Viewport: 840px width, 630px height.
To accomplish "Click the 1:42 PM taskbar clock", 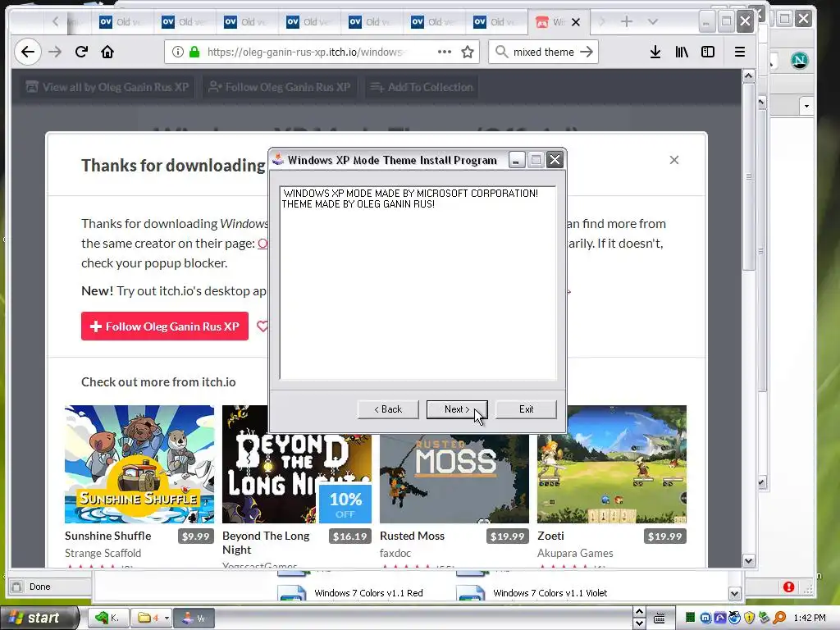I will click(810, 618).
